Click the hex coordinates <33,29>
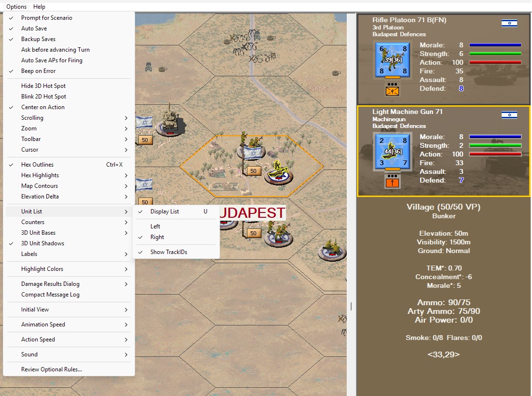The image size is (532, 396). click(443, 354)
